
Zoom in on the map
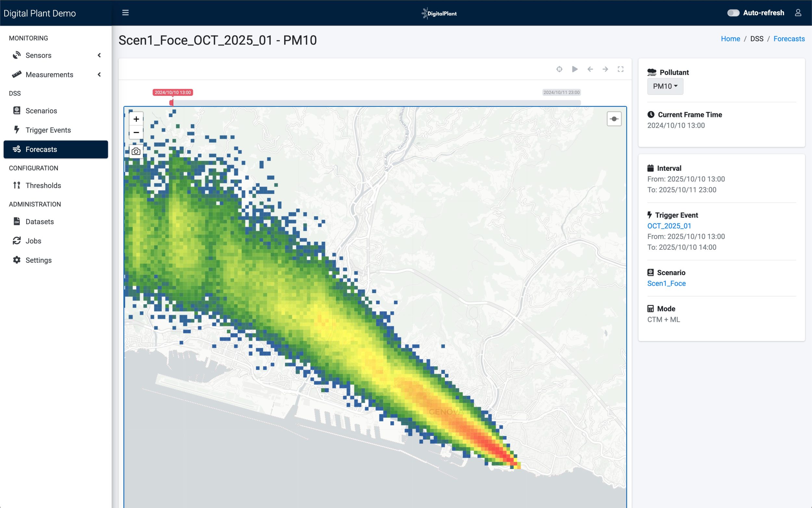coord(136,119)
